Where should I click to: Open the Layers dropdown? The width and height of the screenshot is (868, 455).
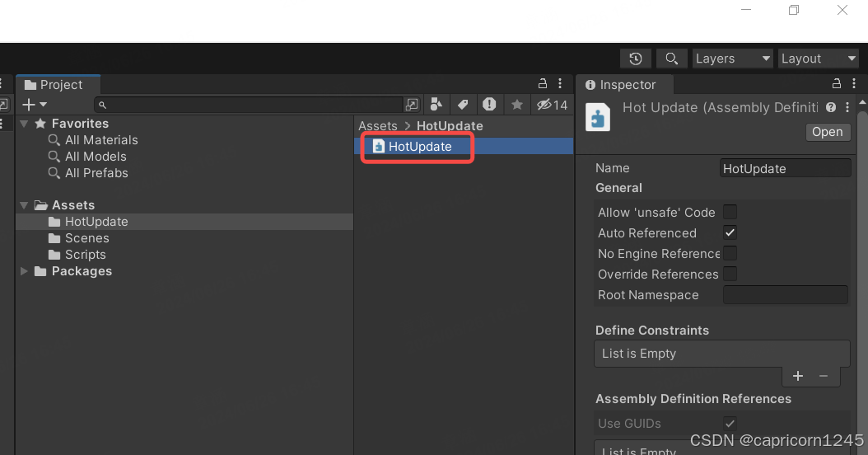732,59
